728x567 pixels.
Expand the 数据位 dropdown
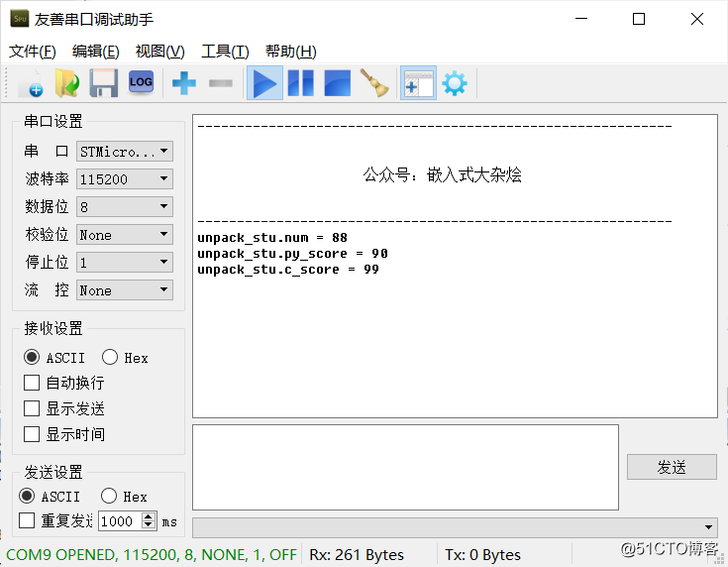pos(125,207)
